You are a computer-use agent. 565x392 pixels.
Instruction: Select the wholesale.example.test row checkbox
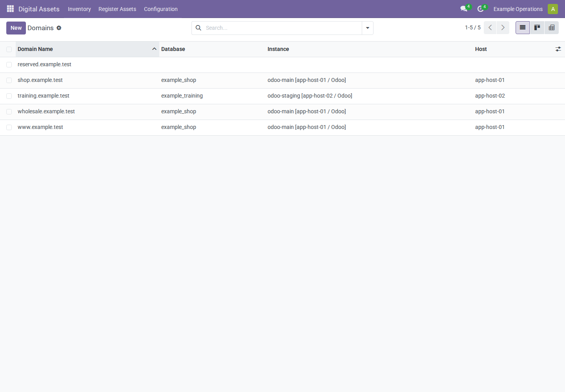[x=9, y=112]
